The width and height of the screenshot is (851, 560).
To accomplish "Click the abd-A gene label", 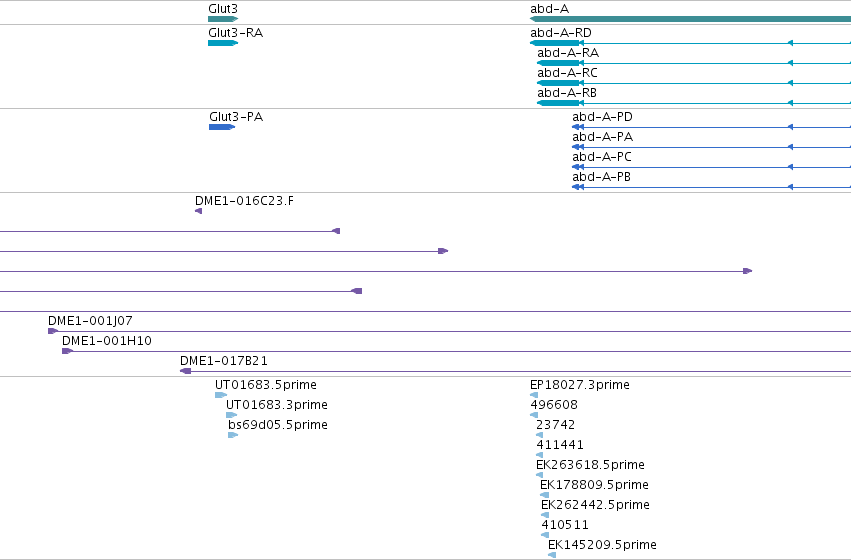I will 549,9.
